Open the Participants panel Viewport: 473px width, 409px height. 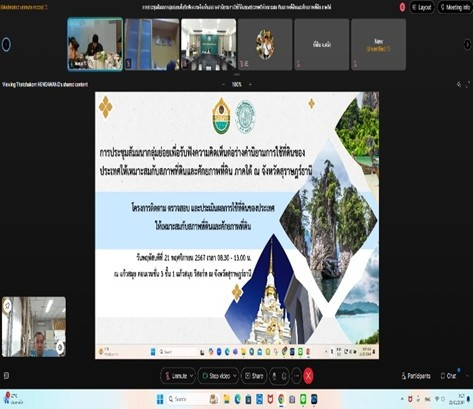coord(416,376)
